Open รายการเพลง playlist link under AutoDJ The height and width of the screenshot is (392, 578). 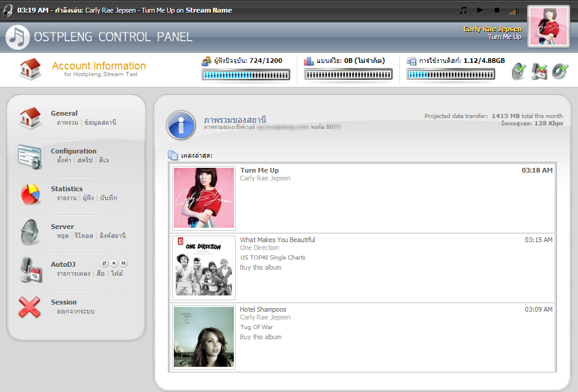tap(74, 274)
